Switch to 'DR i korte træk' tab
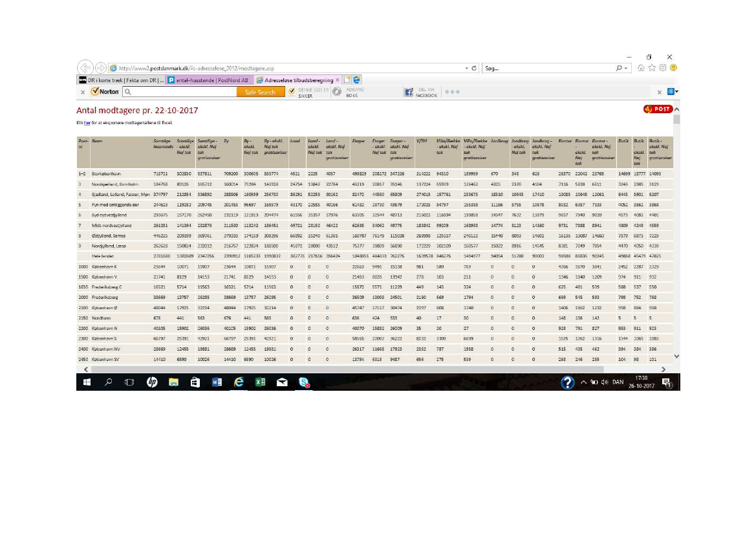Screen dimensions: 756x535 pos(121,80)
